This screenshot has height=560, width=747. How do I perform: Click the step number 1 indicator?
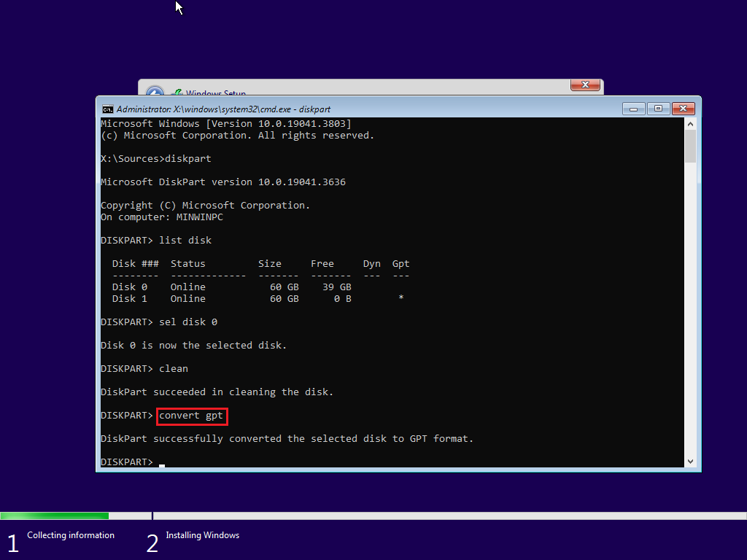point(13,543)
